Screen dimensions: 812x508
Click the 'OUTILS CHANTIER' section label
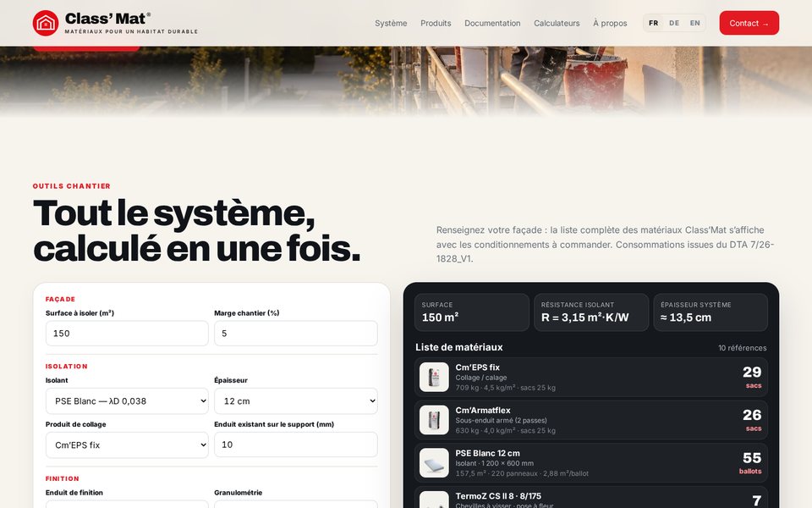coord(71,186)
